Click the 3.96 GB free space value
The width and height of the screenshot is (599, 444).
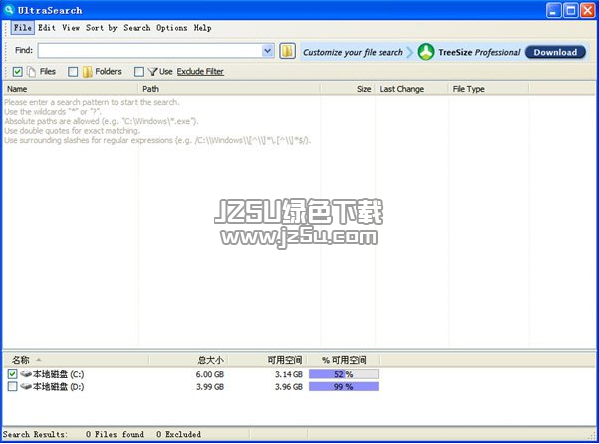click(289, 387)
